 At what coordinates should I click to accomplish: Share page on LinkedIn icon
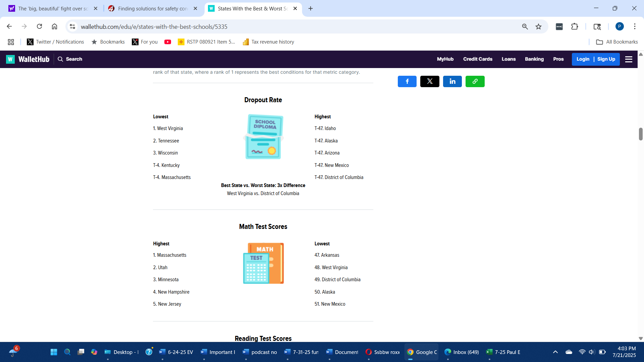click(452, 81)
